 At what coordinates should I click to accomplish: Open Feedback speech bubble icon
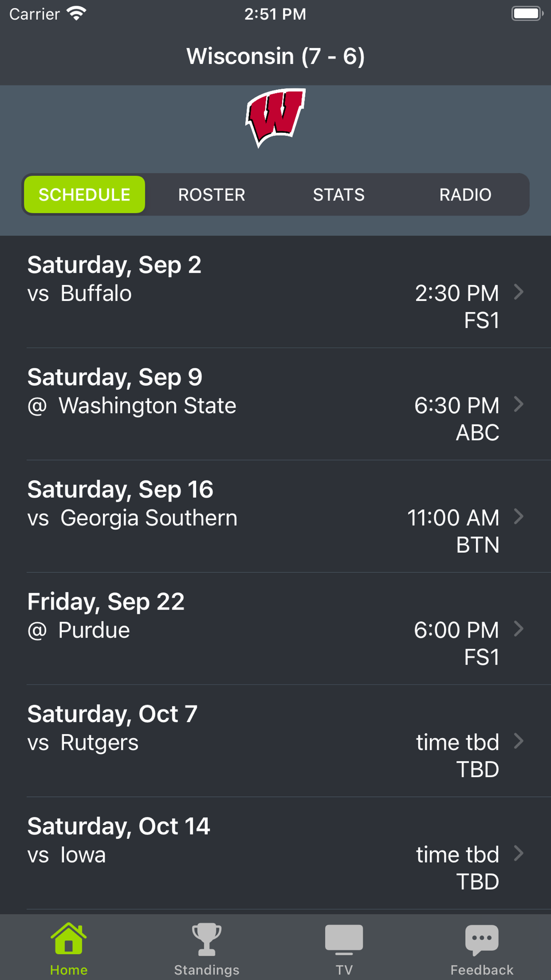(x=482, y=940)
